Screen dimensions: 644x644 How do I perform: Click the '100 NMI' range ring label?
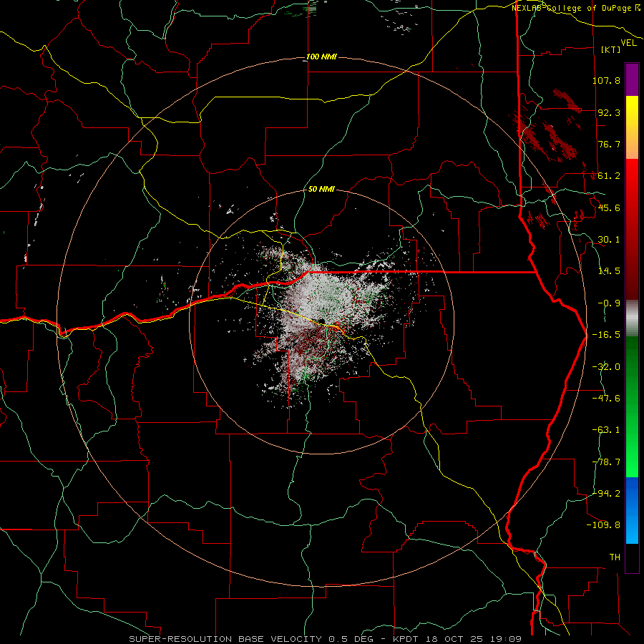coord(321,57)
